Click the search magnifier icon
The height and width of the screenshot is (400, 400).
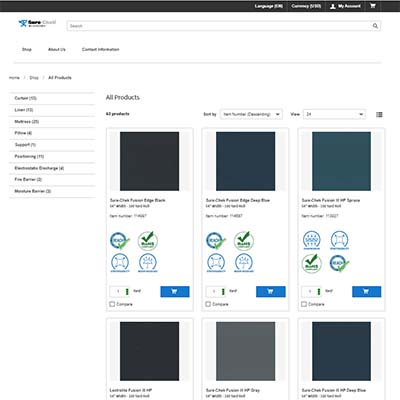click(375, 26)
